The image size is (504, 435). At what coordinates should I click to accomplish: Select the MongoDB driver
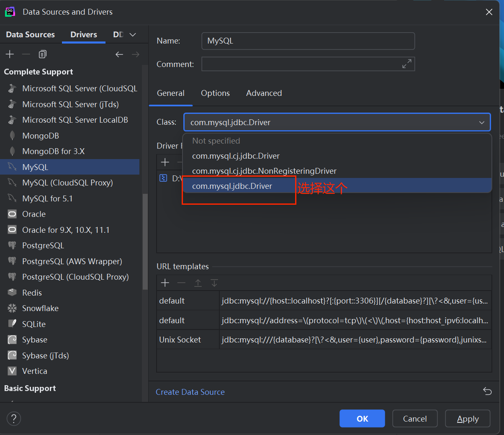point(69,136)
